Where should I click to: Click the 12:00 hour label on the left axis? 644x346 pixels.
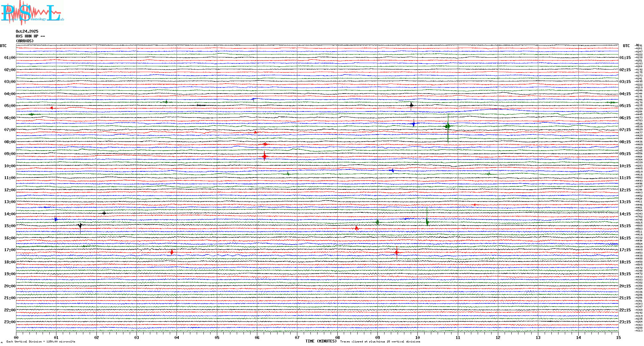click(10, 190)
